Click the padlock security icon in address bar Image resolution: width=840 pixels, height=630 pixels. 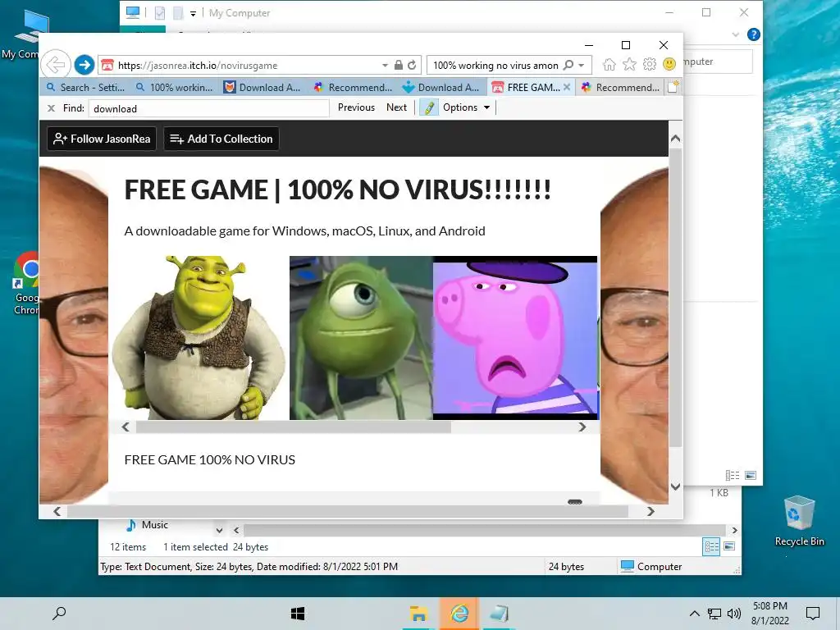pyautogui.click(x=398, y=65)
